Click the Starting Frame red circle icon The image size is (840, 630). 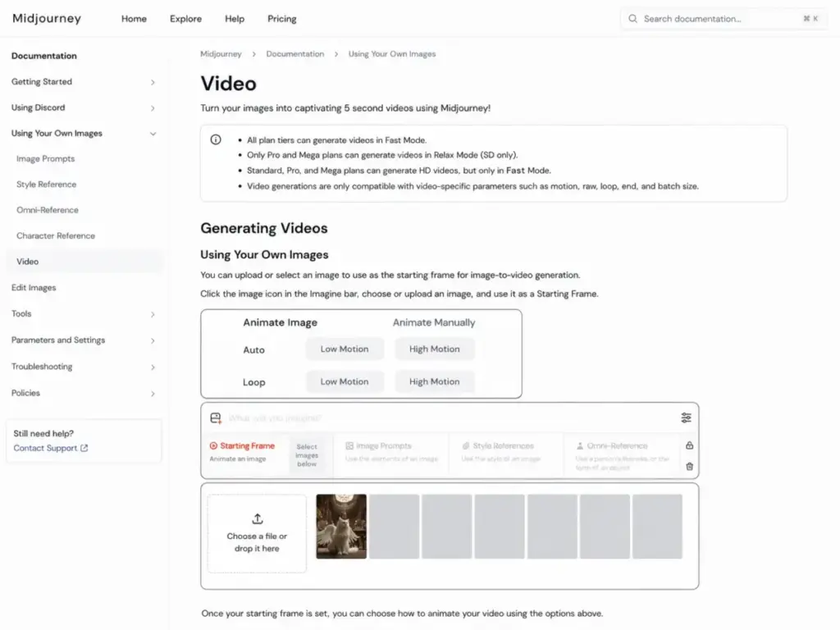tap(213, 445)
